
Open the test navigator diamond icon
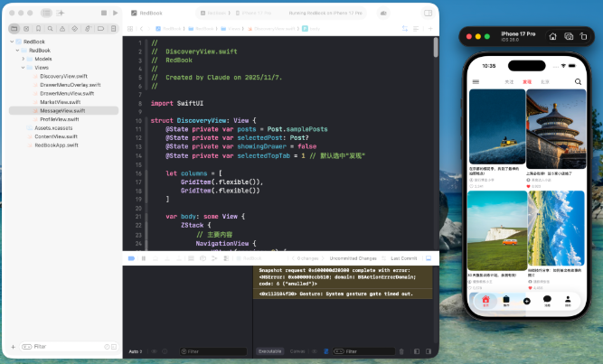click(75, 28)
